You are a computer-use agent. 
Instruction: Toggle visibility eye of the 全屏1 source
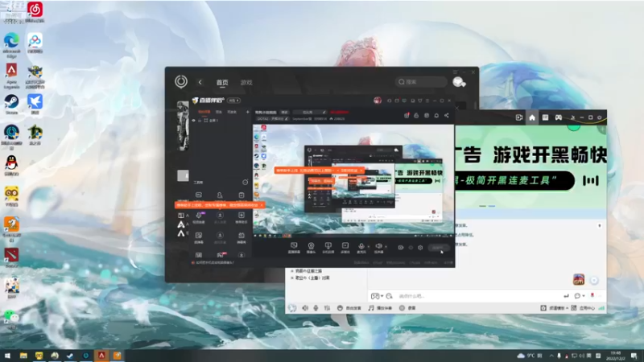point(193,121)
